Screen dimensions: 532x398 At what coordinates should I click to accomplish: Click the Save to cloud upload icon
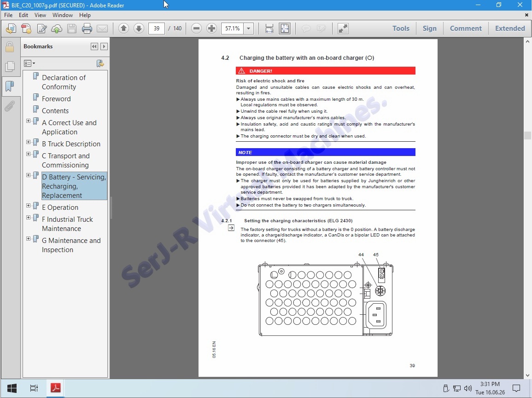(57, 29)
